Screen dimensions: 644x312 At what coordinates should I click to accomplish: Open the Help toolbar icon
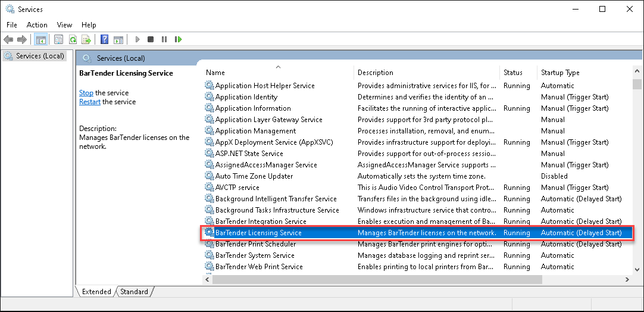click(x=105, y=39)
